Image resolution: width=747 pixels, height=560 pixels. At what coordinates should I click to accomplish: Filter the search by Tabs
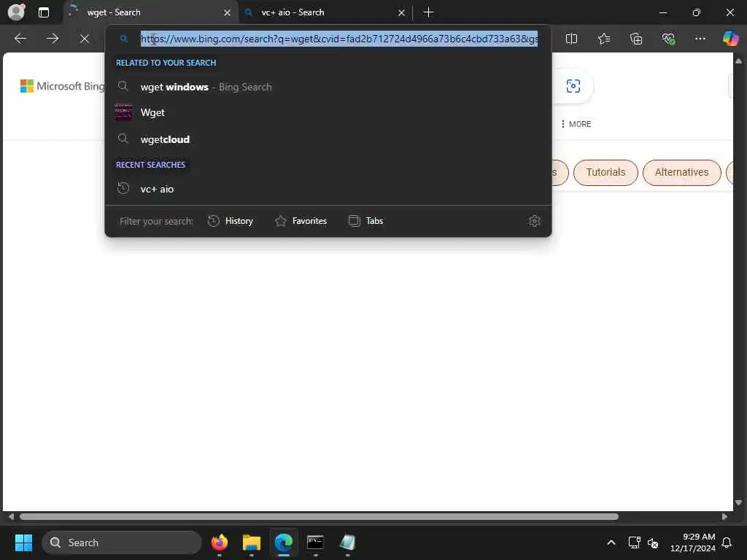pyautogui.click(x=366, y=221)
